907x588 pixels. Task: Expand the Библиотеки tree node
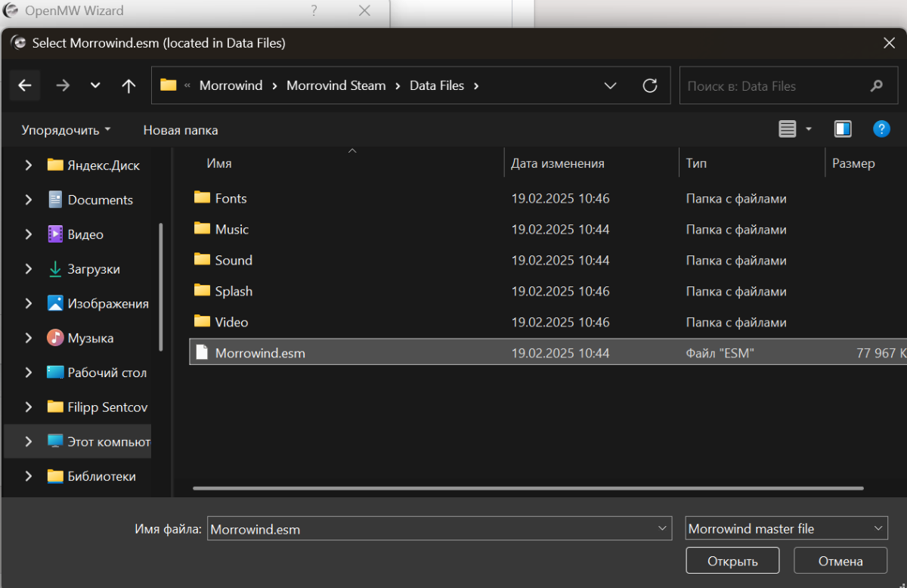(29, 476)
